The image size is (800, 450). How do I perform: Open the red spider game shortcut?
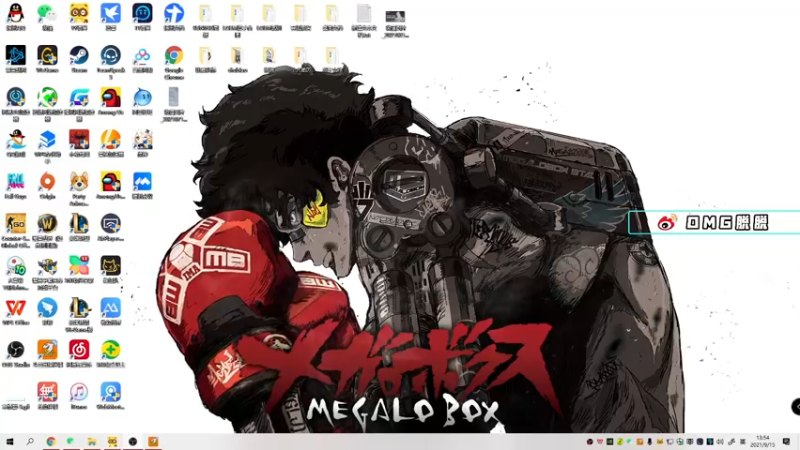pyautogui.click(x=79, y=143)
